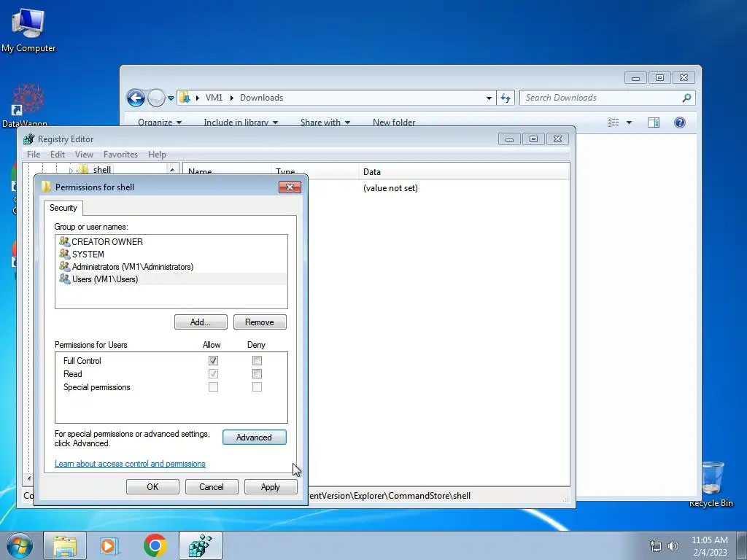Open My Computer desktop icon
747x560 pixels.
[x=28, y=31]
